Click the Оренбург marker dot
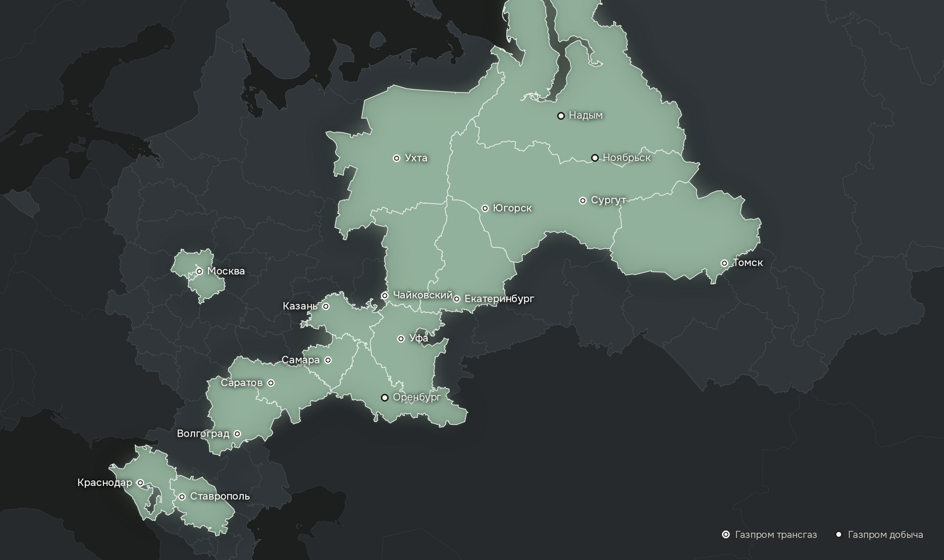Screen dimensions: 944x560 coord(385,398)
